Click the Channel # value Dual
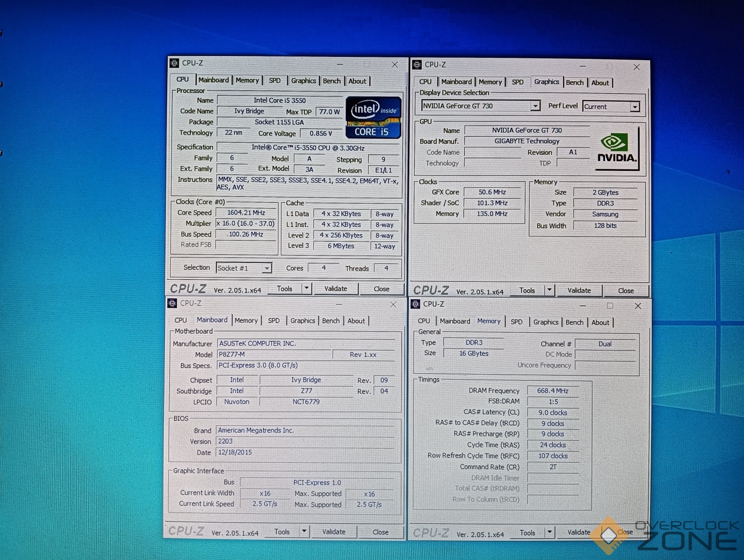Viewport: 744px width, 560px height. (x=605, y=344)
